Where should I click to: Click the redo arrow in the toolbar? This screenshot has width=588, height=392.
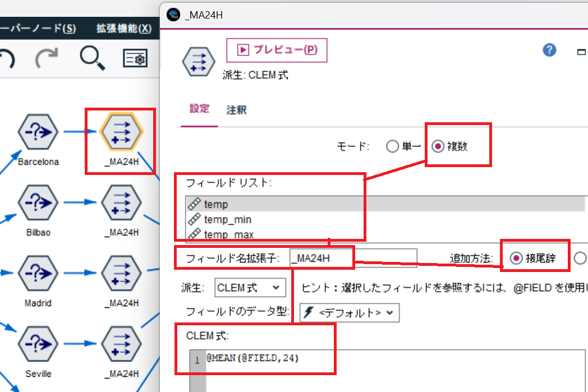click(47, 58)
